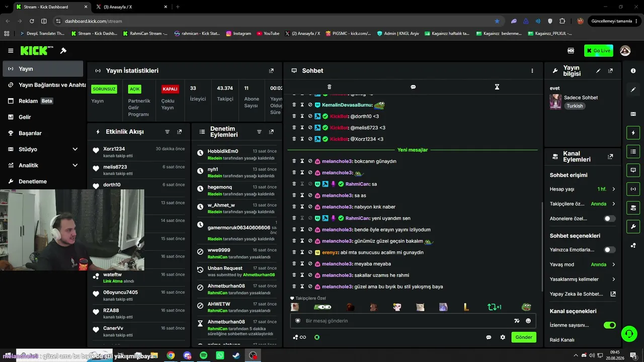
Task: Go to Gelir in the sidebar
Action: [x=42, y=117]
